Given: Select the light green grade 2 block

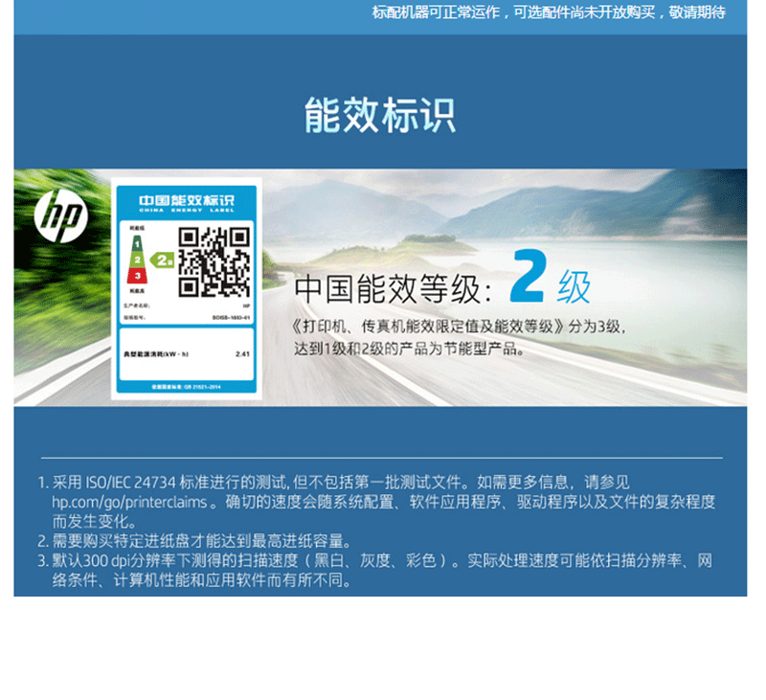Looking at the screenshot, I should (137, 260).
